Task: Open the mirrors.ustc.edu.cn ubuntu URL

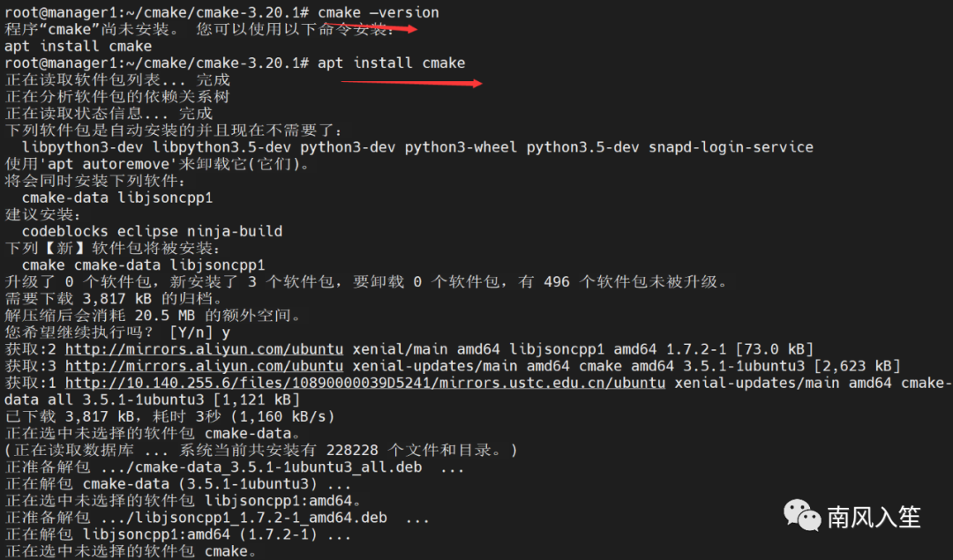Action: pos(365,384)
